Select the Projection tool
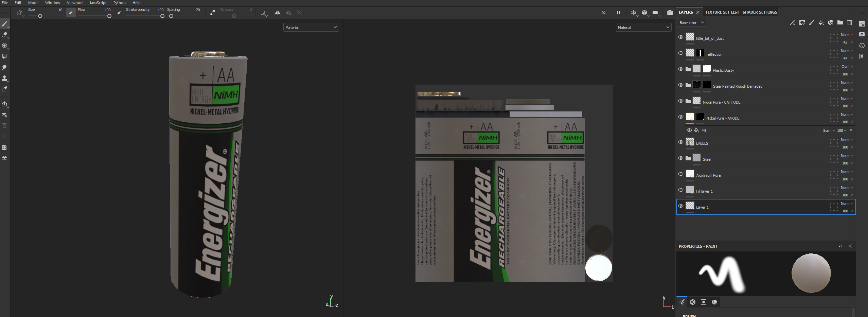 pyautogui.click(x=5, y=46)
